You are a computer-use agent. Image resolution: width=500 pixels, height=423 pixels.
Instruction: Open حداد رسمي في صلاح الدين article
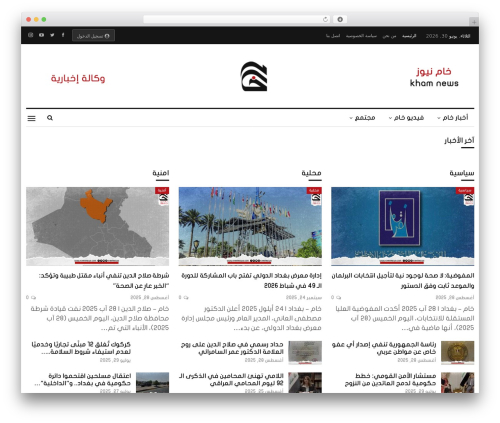tap(232, 348)
